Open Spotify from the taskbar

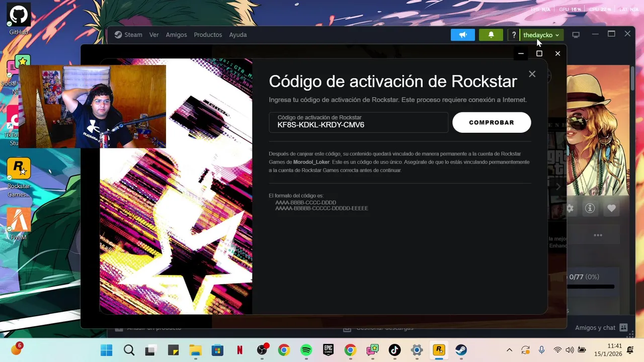306,350
